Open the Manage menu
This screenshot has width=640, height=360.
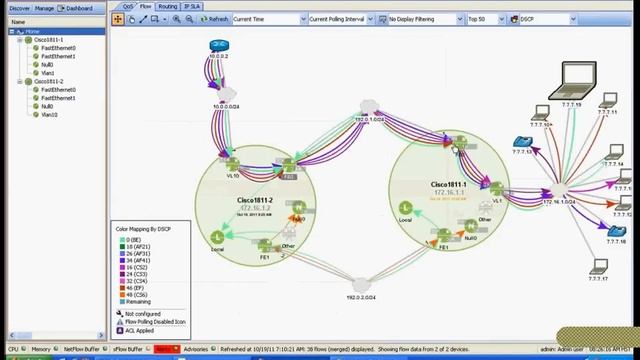tap(44, 8)
